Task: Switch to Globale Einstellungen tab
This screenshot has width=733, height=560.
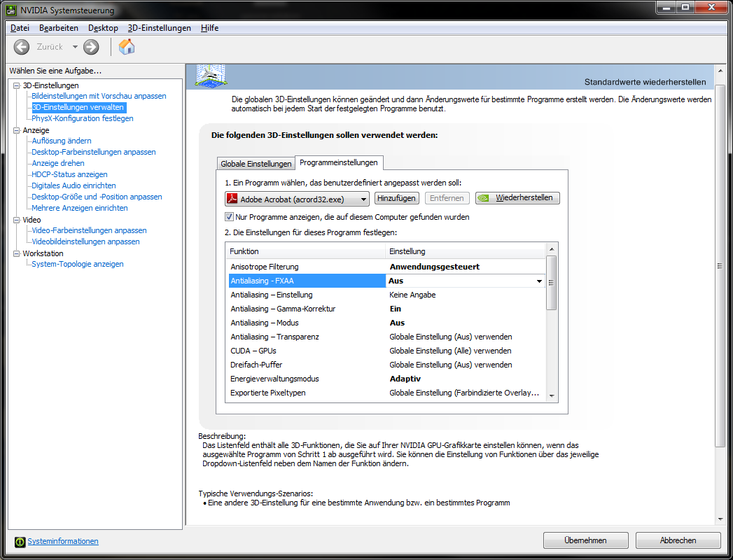Action: [x=256, y=164]
